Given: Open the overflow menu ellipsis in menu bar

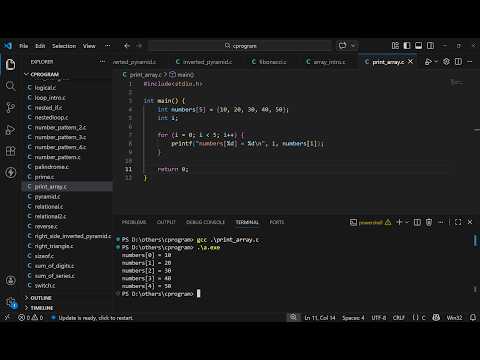Looking at the screenshot, I should click(107, 46).
